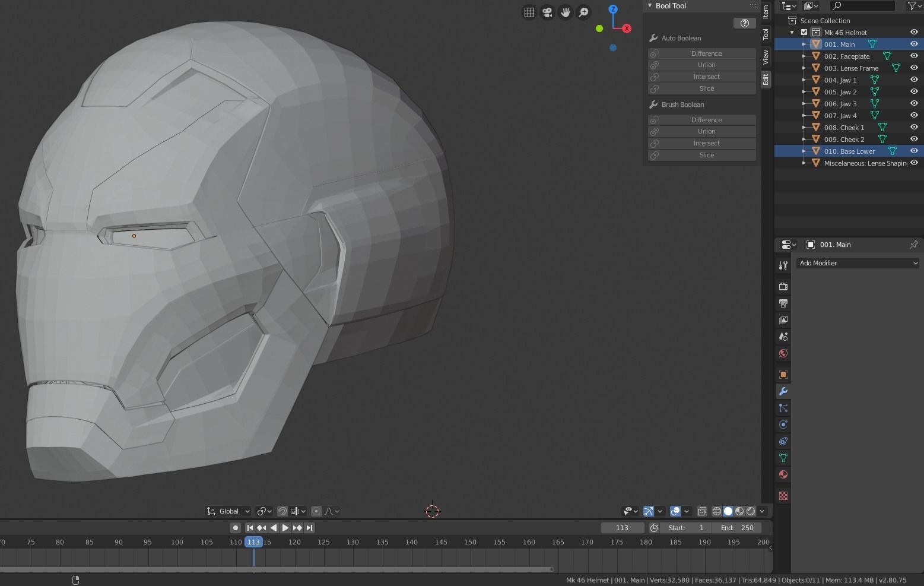
Task: Toggle viewport gizmo display button
Action: [649, 511]
